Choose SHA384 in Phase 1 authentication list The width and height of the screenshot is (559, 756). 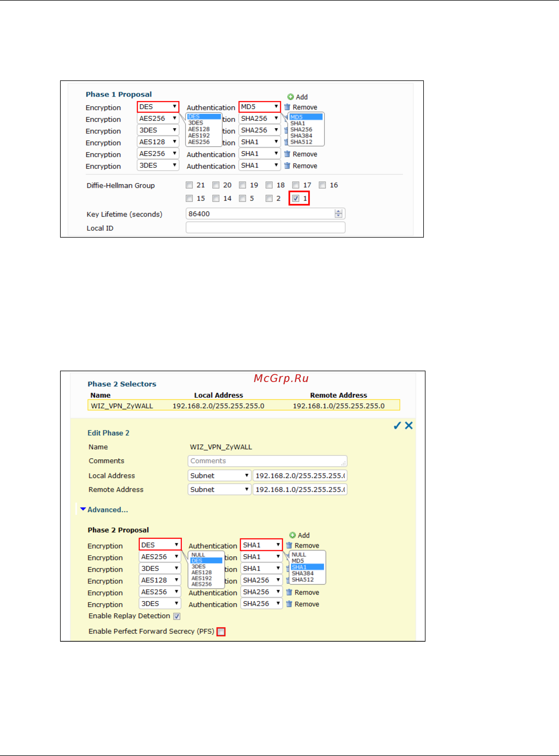[301, 136]
